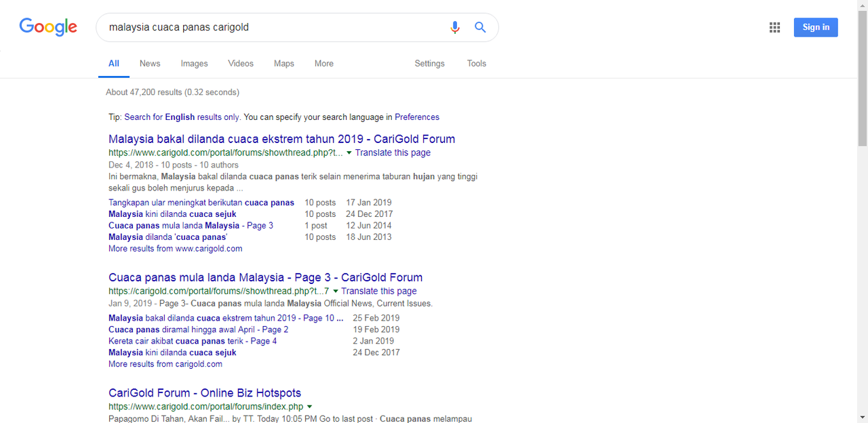Click the '17 Jan 2019' date text

point(369,203)
